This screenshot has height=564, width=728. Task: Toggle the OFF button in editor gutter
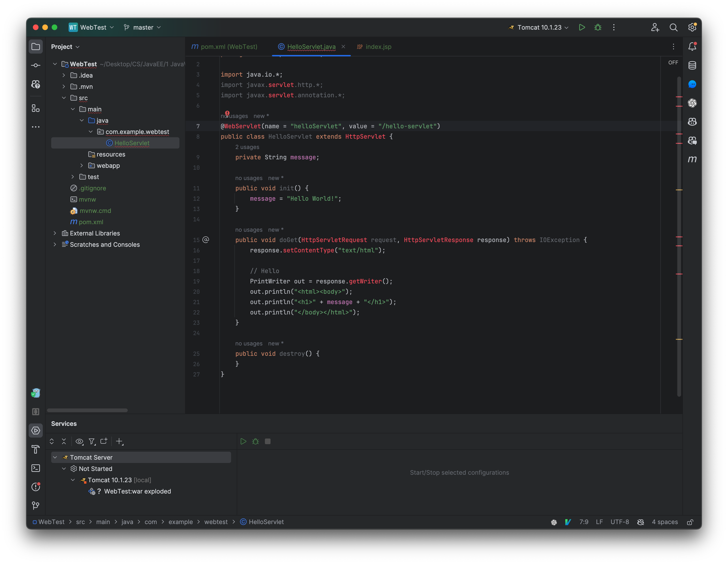(672, 63)
